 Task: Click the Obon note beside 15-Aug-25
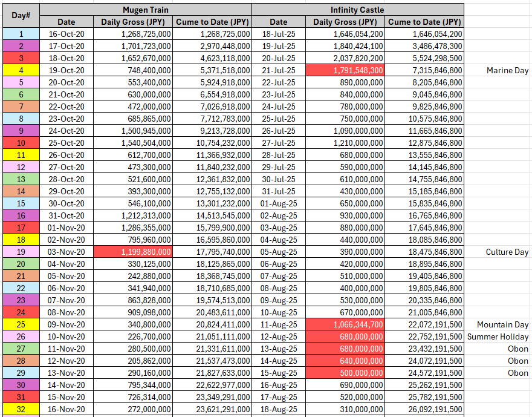click(x=517, y=373)
